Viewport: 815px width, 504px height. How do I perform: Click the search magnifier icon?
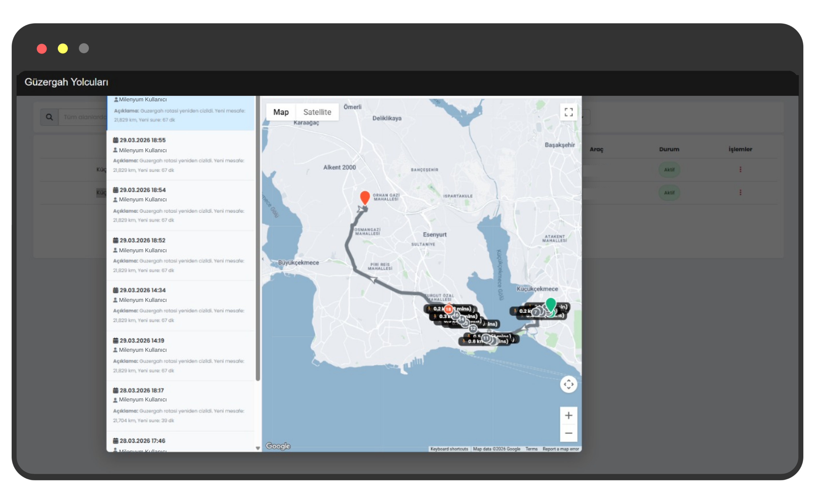(49, 117)
